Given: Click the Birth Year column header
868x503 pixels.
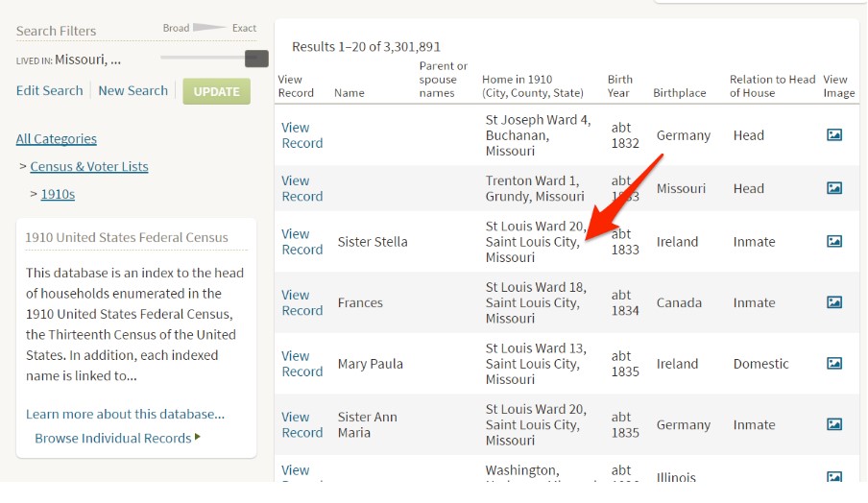Looking at the screenshot, I should [x=620, y=85].
